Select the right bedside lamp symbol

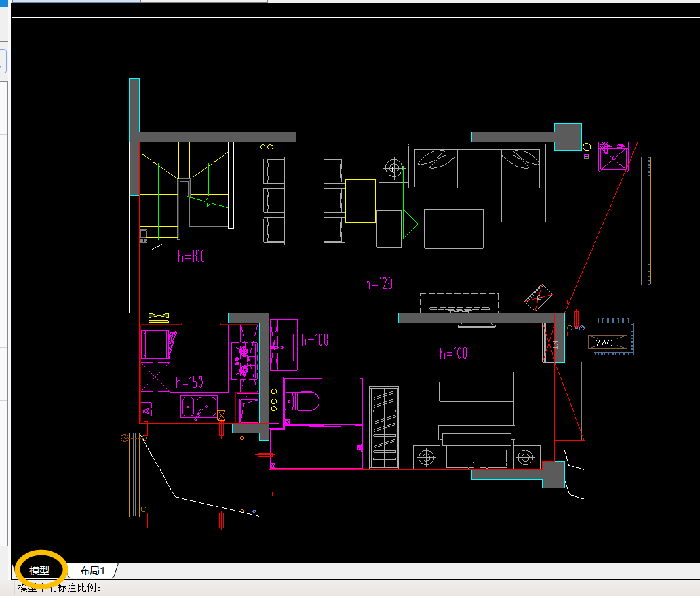coord(526,457)
